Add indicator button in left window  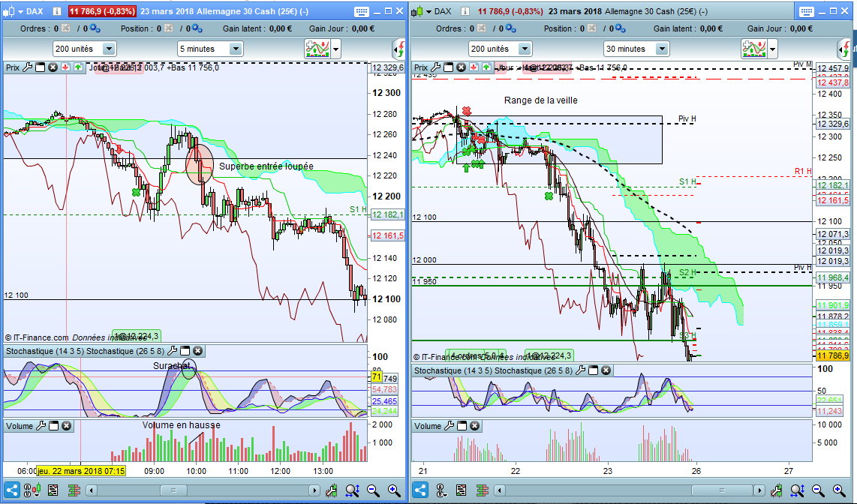tap(317, 49)
